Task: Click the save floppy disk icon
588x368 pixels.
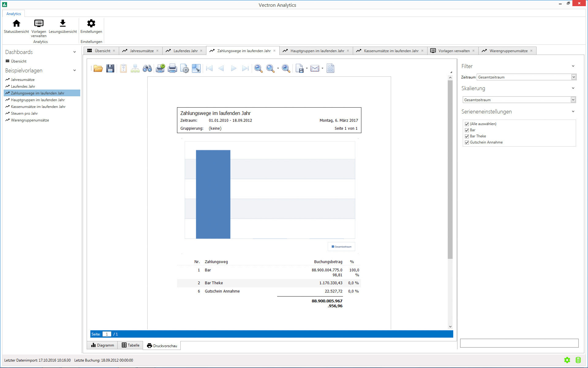Action: (110, 68)
